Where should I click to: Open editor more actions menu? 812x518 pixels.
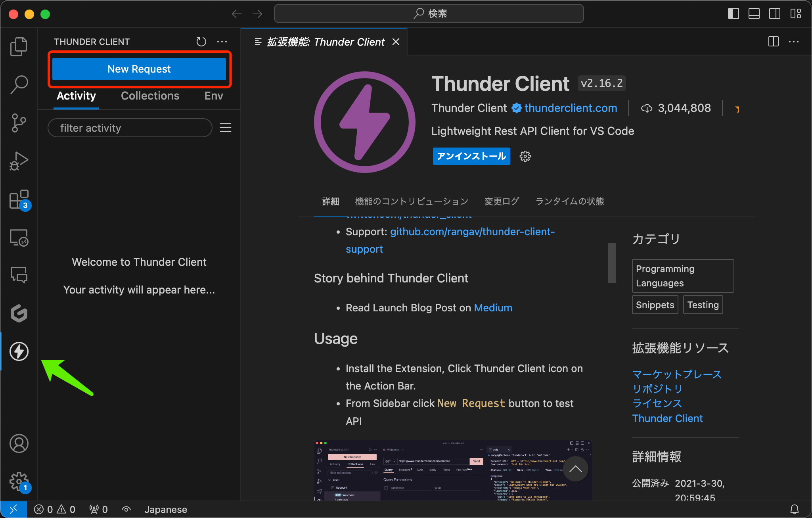[x=794, y=42]
